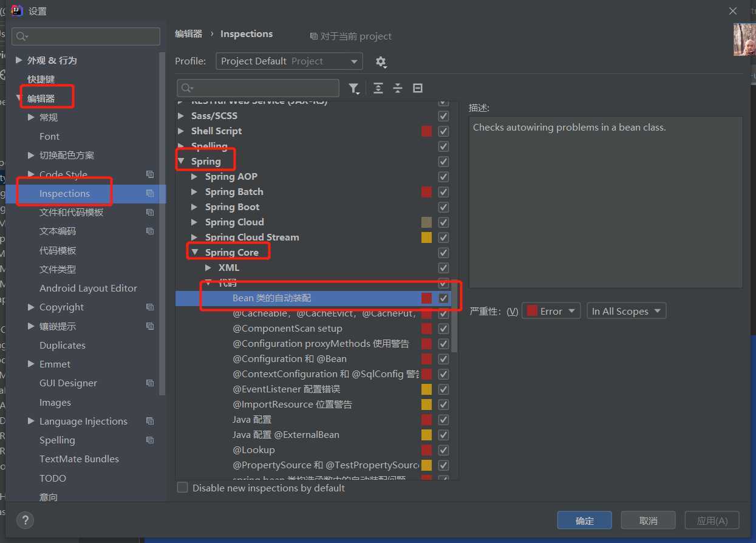
Task: Expand the Sass/SCSS inspections node
Action: coord(180,115)
